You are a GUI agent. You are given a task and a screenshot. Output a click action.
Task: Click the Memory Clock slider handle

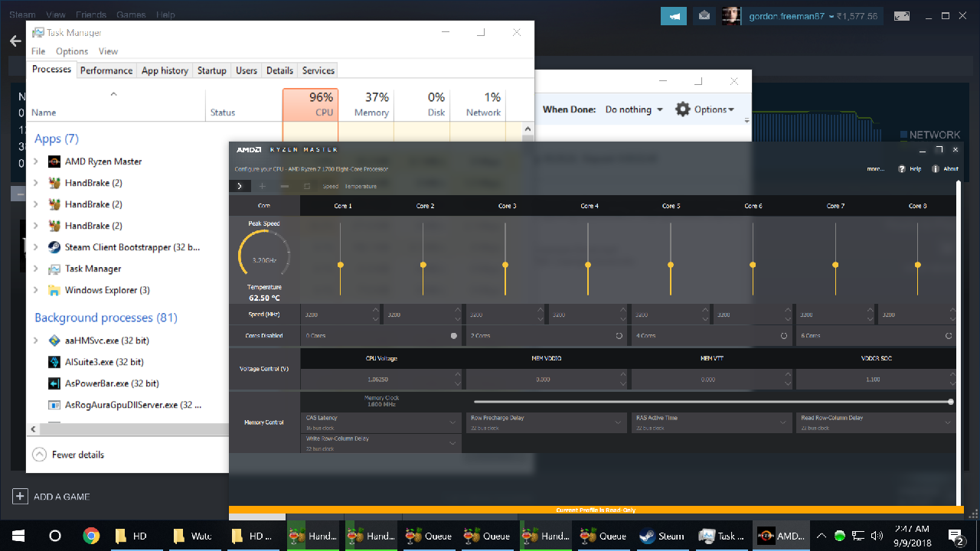pos(950,402)
